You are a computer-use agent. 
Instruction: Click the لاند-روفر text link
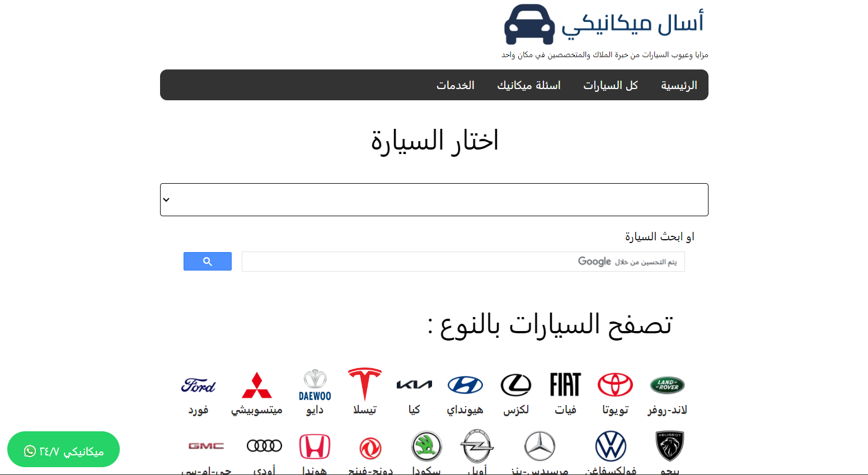pos(667,410)
